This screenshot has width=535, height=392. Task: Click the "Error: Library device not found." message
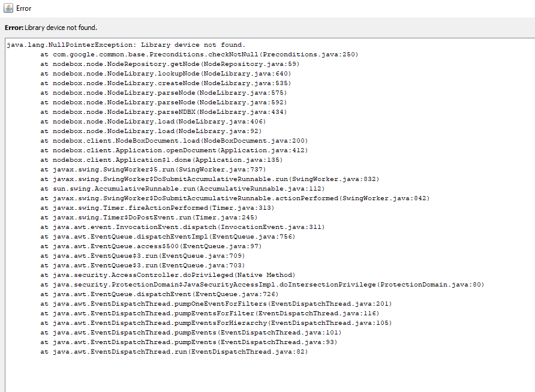click(51, 28)
